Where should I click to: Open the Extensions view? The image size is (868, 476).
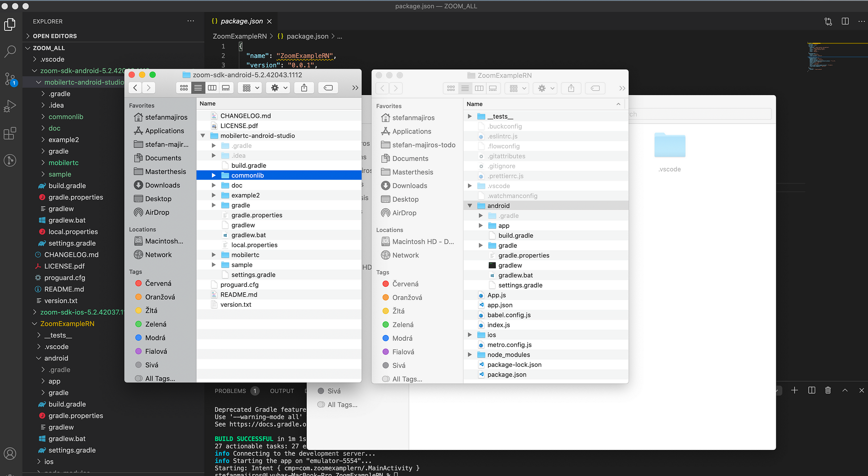coord(10,133)
